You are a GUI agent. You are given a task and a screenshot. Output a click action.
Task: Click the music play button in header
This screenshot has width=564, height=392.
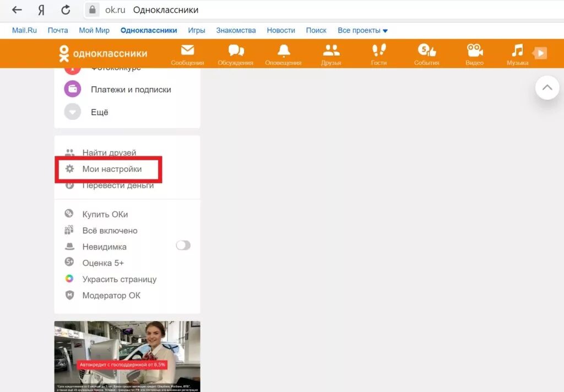point(540,53)
